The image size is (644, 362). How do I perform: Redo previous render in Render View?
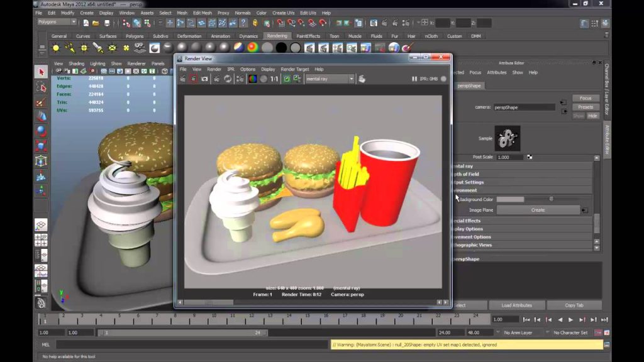click(x=183, y=79)
